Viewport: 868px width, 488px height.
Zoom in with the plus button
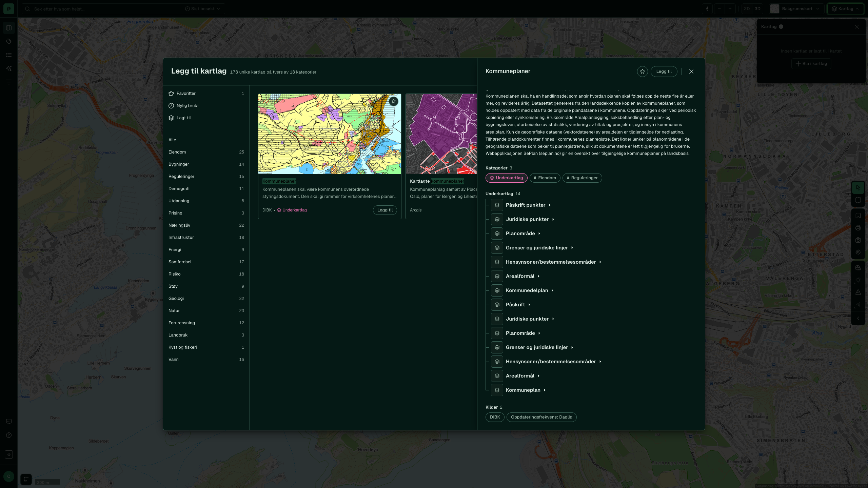click(730, 9)
